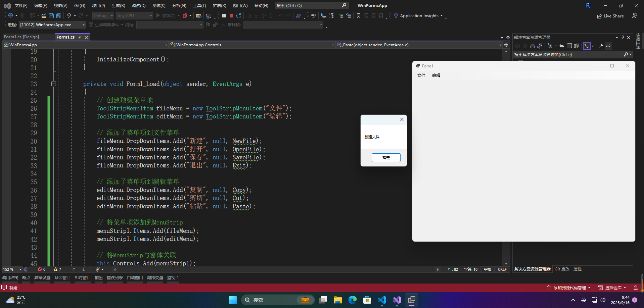Screen dimensions: 644x308
Task: Toggle Show All Files in Solution Explorer
Action: coord(577,46)
